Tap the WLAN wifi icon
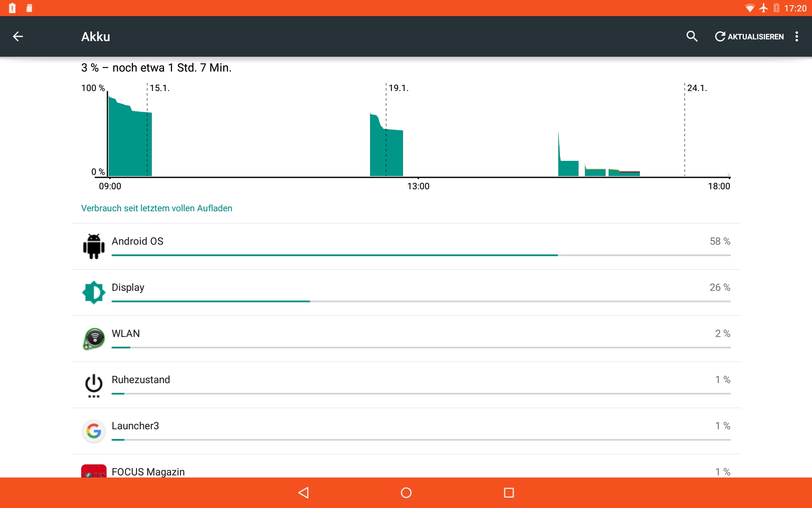Screen dimensions: 812x508 pyautogui.click(x=93, y=338)
